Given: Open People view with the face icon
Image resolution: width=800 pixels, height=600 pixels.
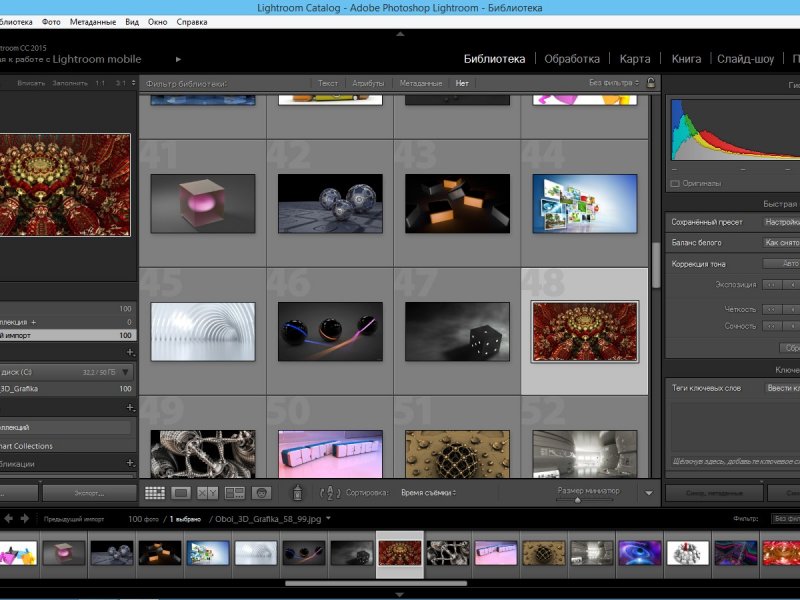Looking at the screenshot, I should point(261,493).
